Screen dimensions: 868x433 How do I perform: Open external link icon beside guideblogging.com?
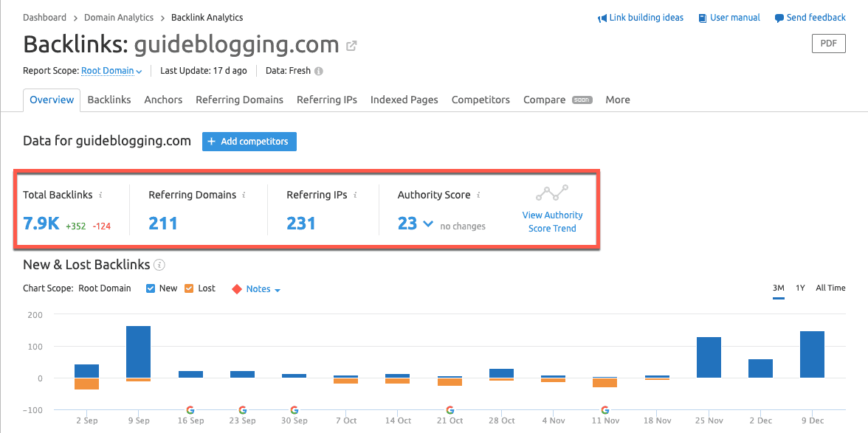tap(351, 46)
